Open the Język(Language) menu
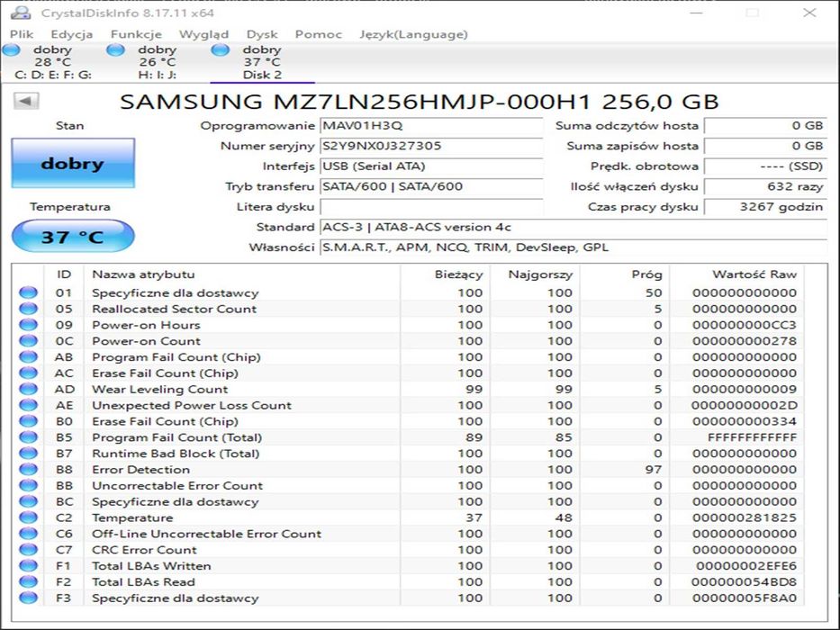 [x=413, y=34]
